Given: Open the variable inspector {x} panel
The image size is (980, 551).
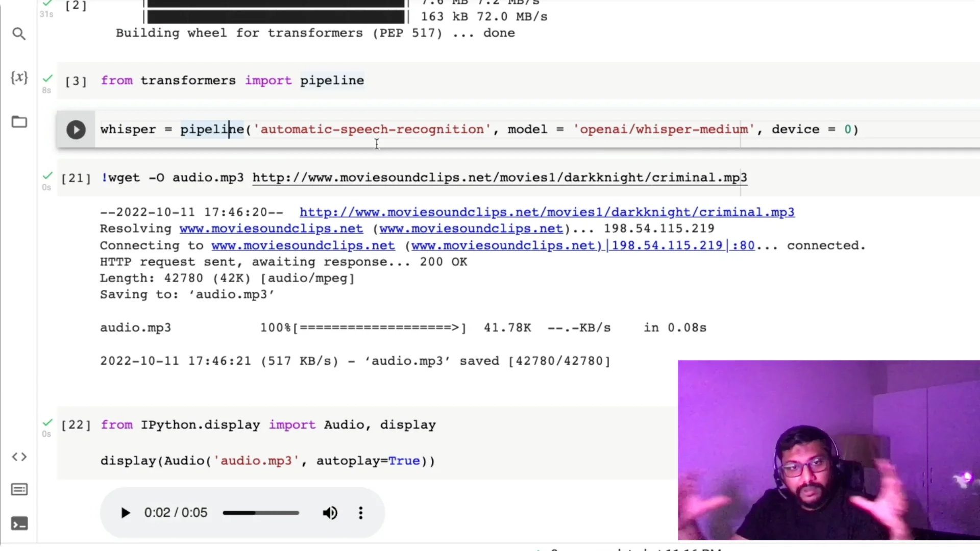Looking at the screenshot, I should (x=19, y=78).
